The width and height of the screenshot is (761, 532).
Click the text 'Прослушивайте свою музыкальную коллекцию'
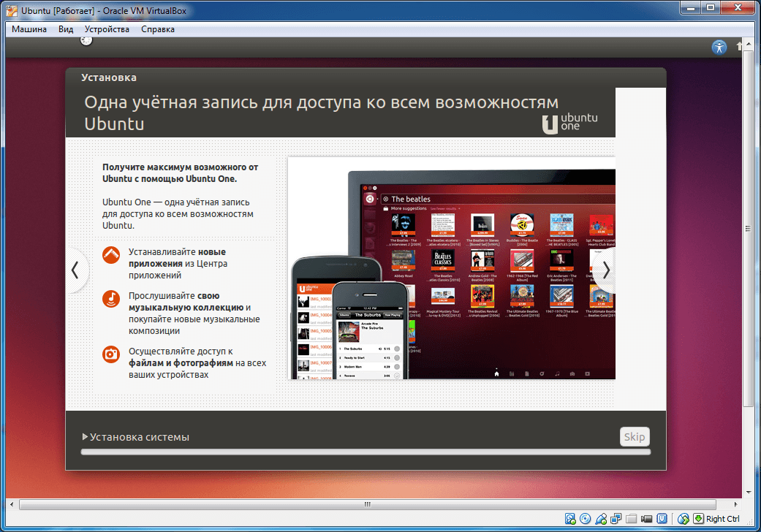point(194,313)
